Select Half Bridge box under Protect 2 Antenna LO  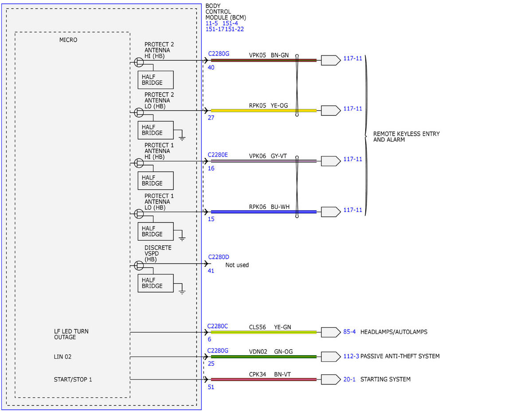(x=156, y=130)
